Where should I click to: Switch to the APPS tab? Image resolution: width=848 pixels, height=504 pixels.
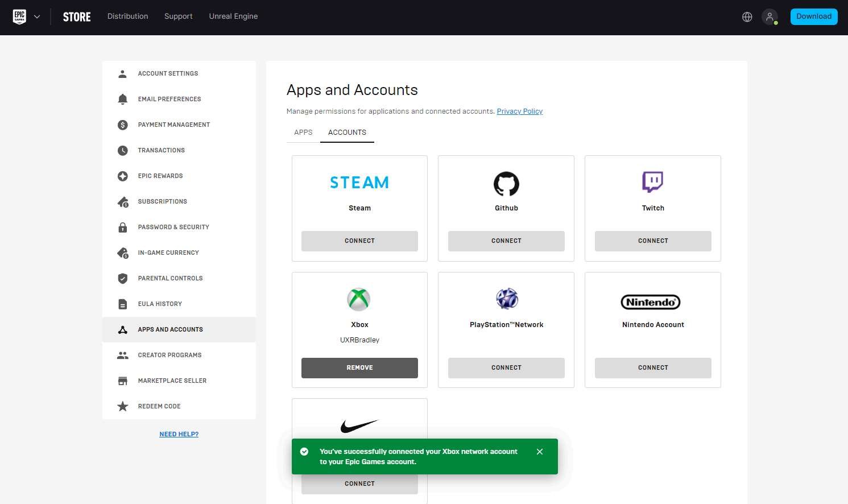click(303, 133)
